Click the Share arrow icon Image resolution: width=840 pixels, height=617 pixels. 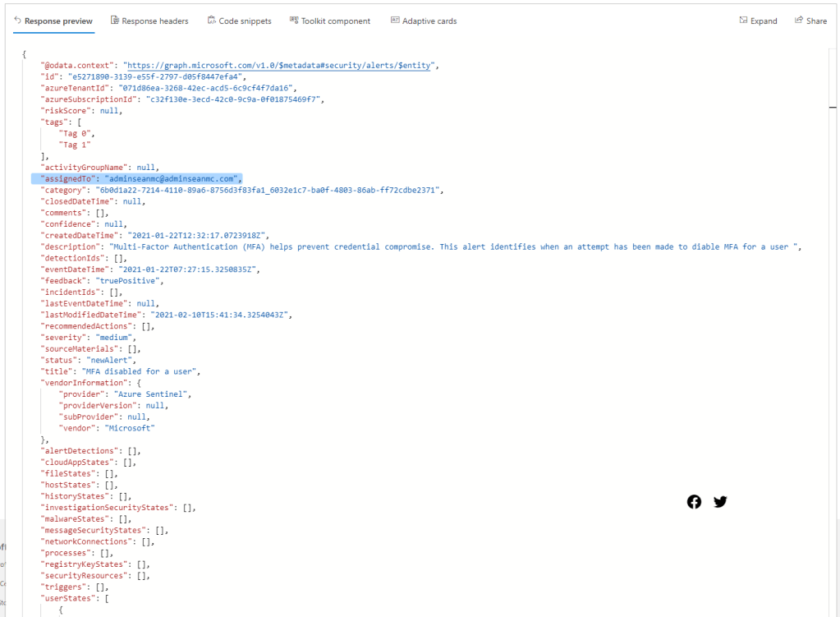[799, 21]
